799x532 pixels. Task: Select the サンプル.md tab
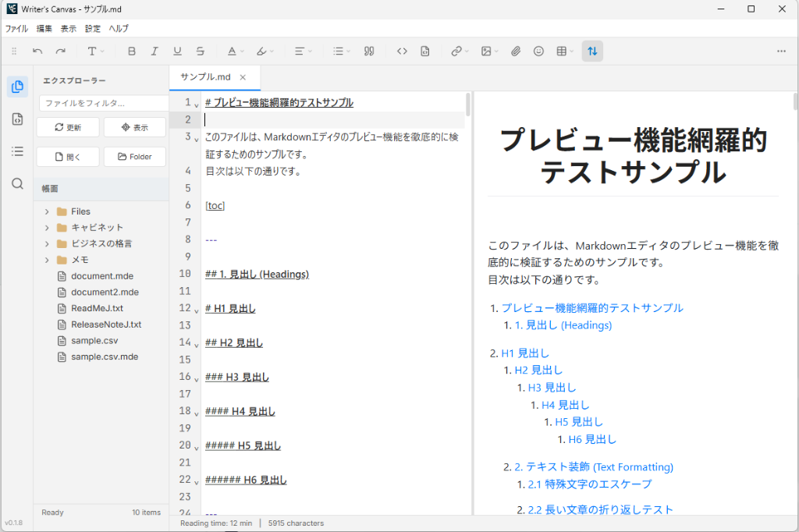point(205,77)
